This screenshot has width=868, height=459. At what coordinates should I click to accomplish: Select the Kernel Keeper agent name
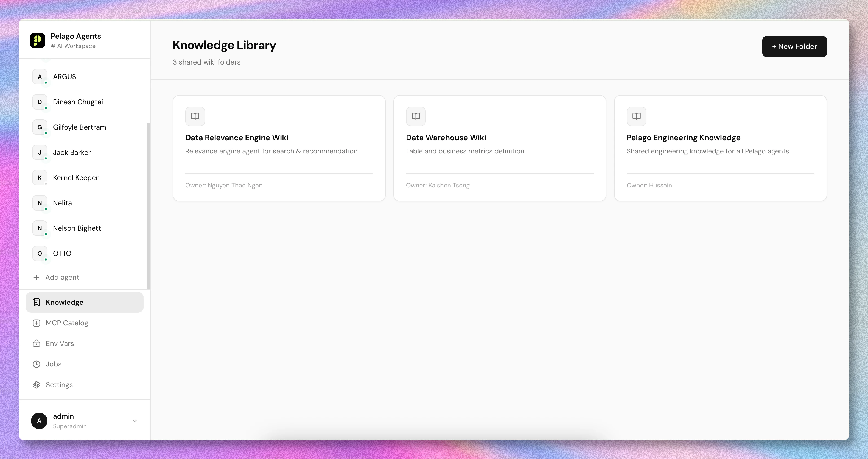click(x=75, y=178)
